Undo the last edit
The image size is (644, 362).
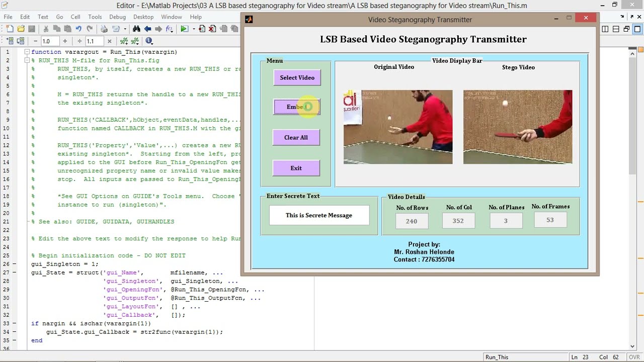pos(78,29)
